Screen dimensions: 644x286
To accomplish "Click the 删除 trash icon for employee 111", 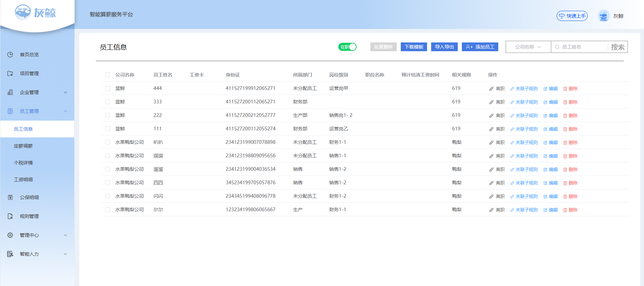I will pos(565,129).
